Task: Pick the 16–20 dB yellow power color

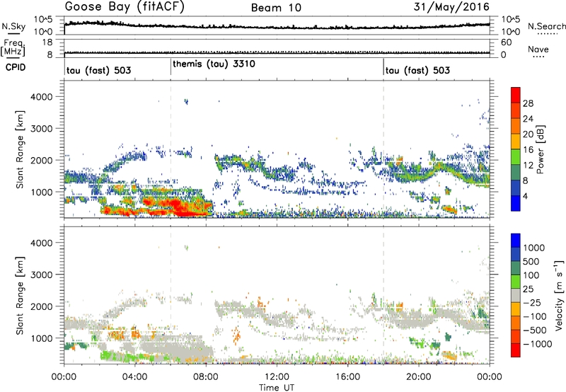Action: pyautogui.click(x=516, y=142)
